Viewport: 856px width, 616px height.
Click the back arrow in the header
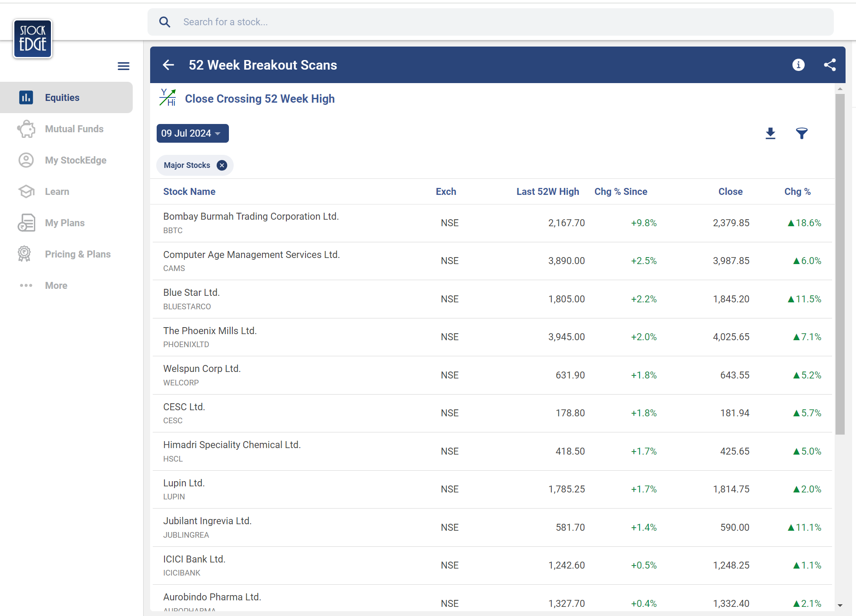(x=168, y=65)
